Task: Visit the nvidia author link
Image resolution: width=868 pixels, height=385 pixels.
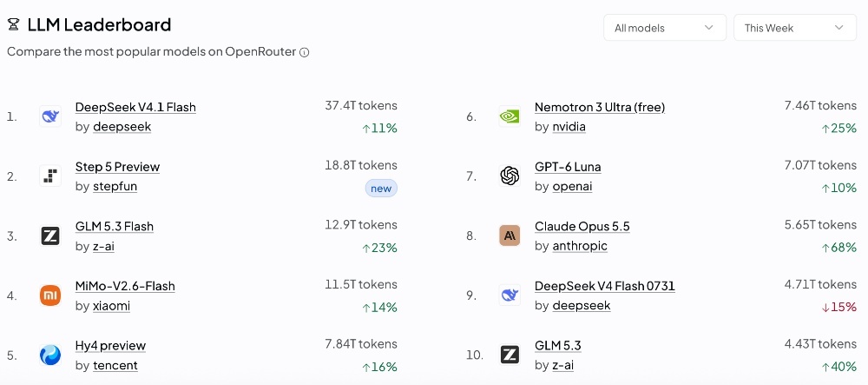Action: [569, 127]
